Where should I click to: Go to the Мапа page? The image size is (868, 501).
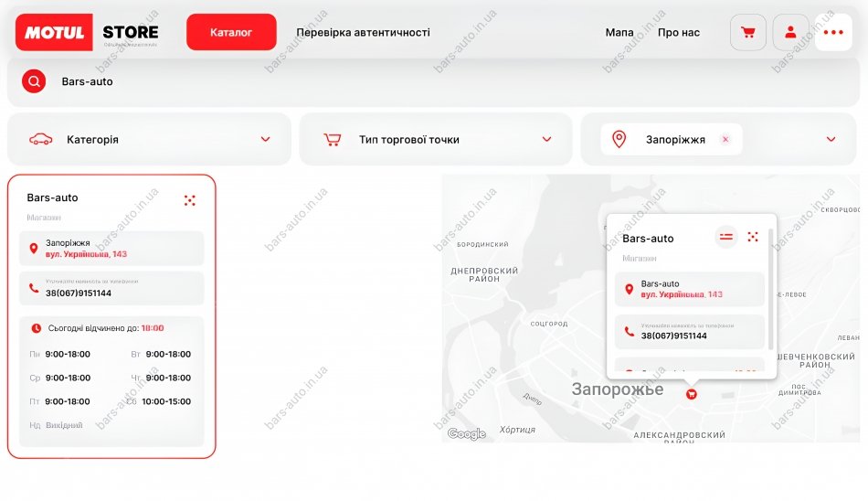pos(619,32)
